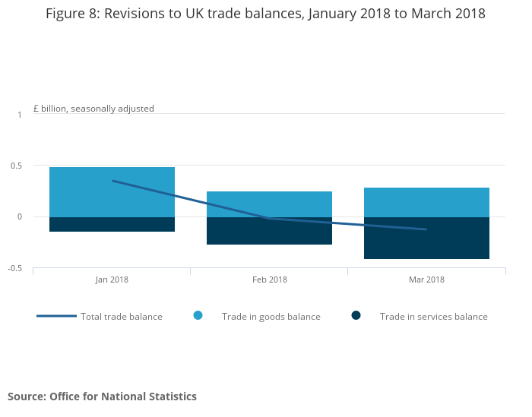This screenshot has width=532, height=417.
Task: Click the dark navy services legend circle
Action: point(356,315)
